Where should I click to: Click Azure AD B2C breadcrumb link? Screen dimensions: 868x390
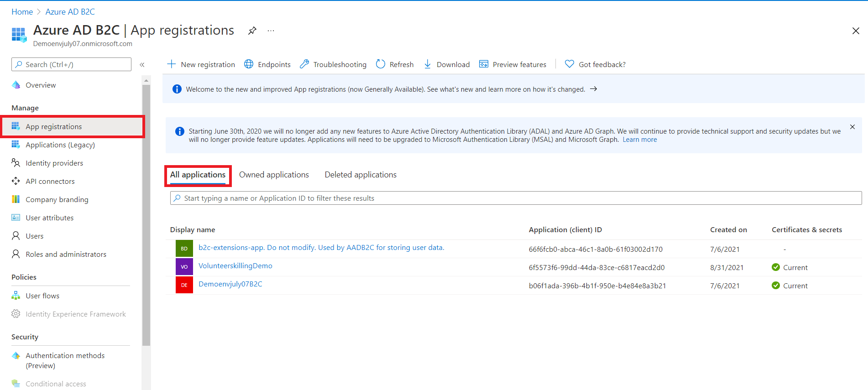pos(70,12)
